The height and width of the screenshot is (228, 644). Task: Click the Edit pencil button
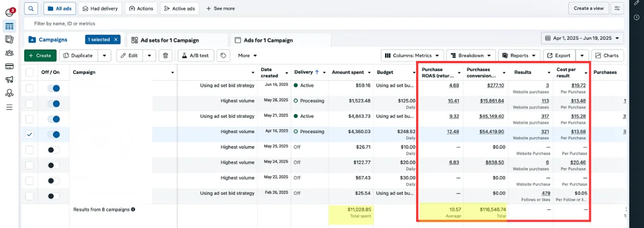click(129, 55)
